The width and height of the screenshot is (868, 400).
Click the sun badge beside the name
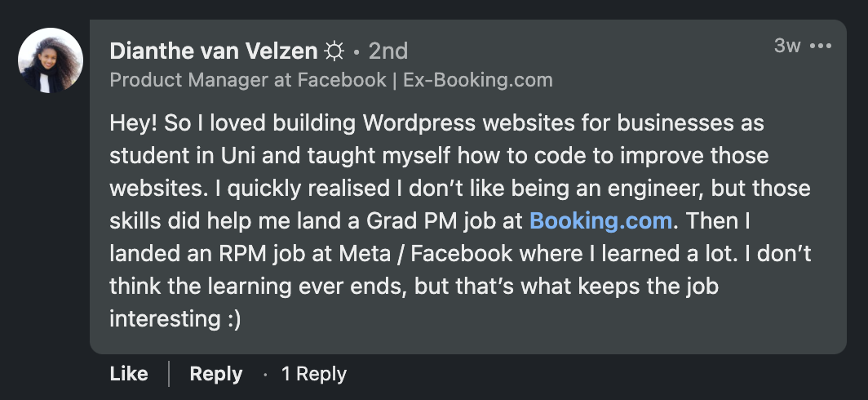[334, 51]
